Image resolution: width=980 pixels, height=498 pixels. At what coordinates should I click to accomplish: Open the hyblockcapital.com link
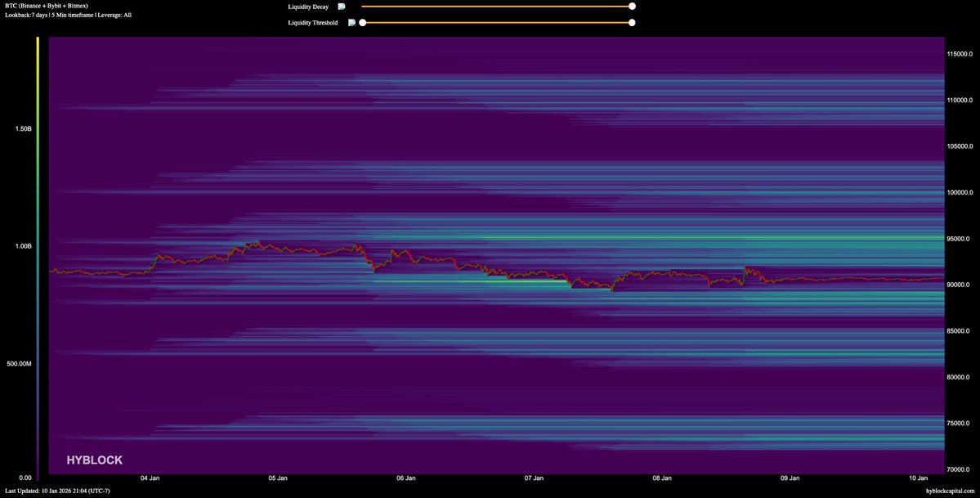pyautogui.click(x=951, y=491)
